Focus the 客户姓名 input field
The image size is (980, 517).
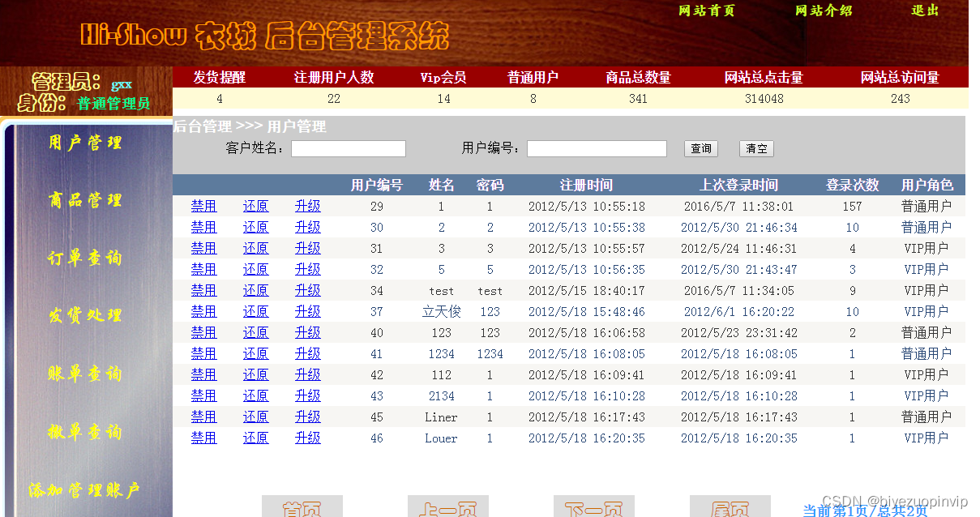(x=349, y=149)
